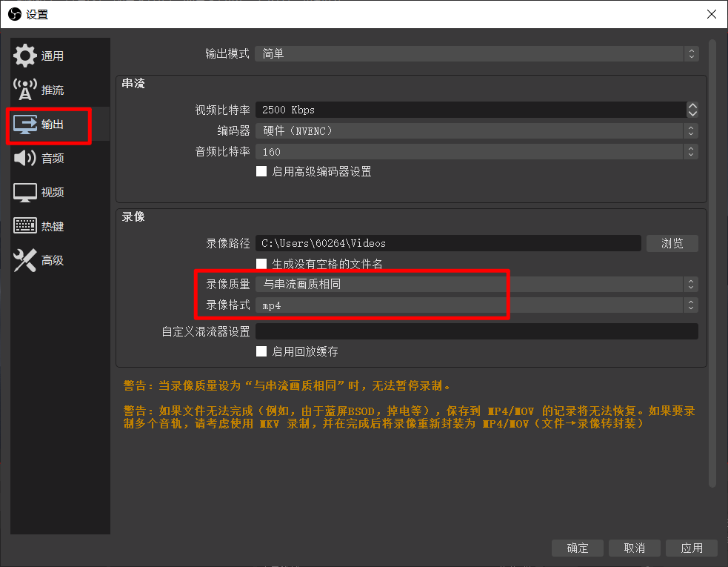Switch to the 音频 settings tab label
Viewport: 728px width, 567px height.
[53, 159]
